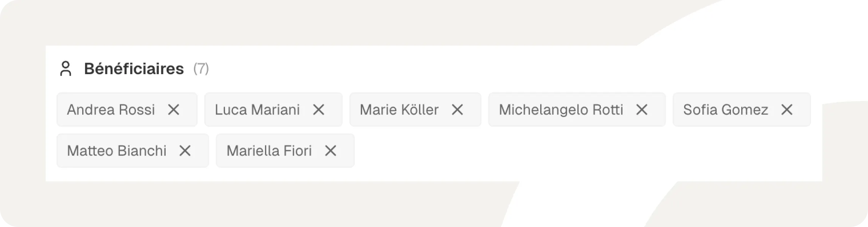Click the Luca Mariani name text
The width and height of the screenshot is (868, 227).
[257, 110]
